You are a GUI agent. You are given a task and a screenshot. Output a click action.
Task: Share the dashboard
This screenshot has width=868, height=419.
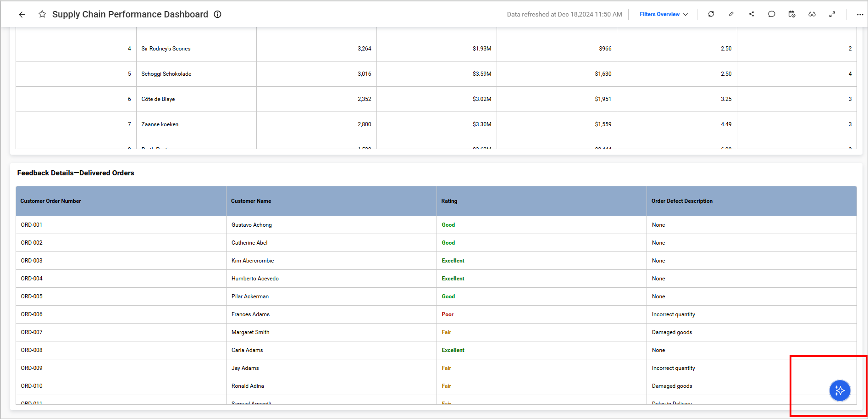click(x=752, y=14)
